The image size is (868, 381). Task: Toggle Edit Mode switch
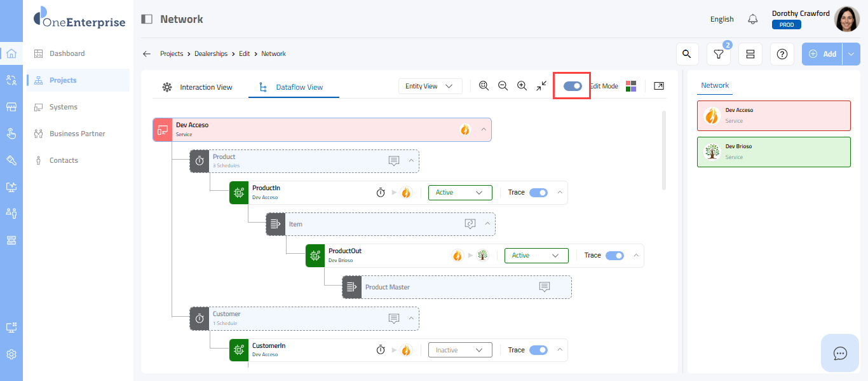click(x=573, y=86)
